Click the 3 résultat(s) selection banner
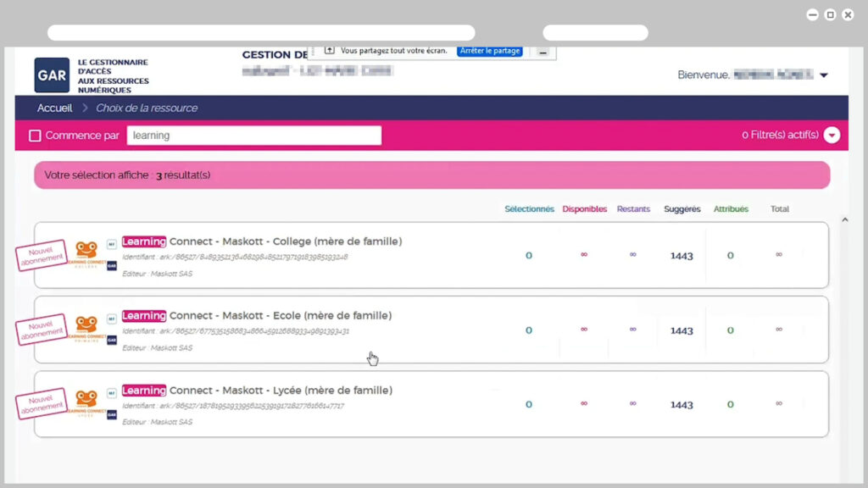 (x=431, y=175)
